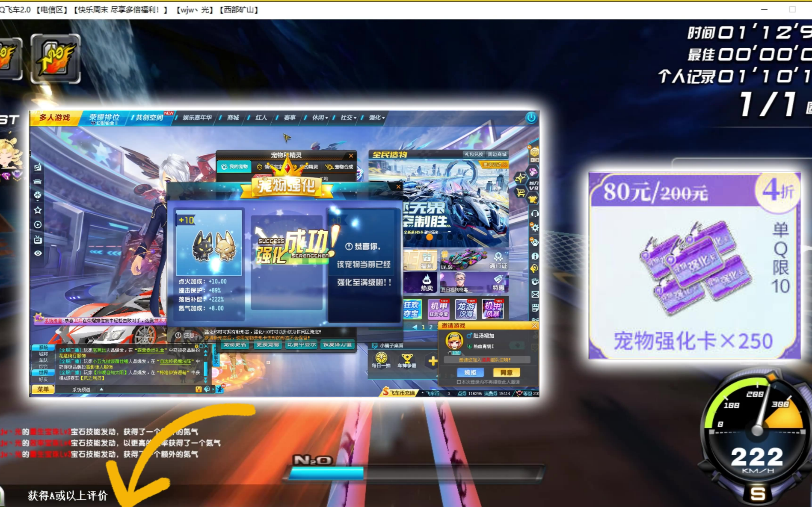Viewport: 812px width, 507px height.
Task: Open the growth chart sidebar icon
Action: pos(38,167)
